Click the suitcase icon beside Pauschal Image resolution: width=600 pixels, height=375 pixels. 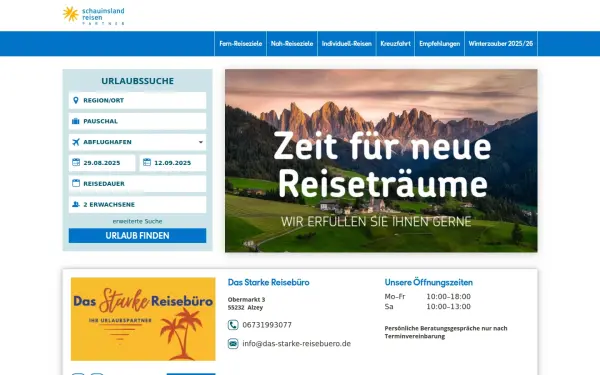tap(76, 121)
